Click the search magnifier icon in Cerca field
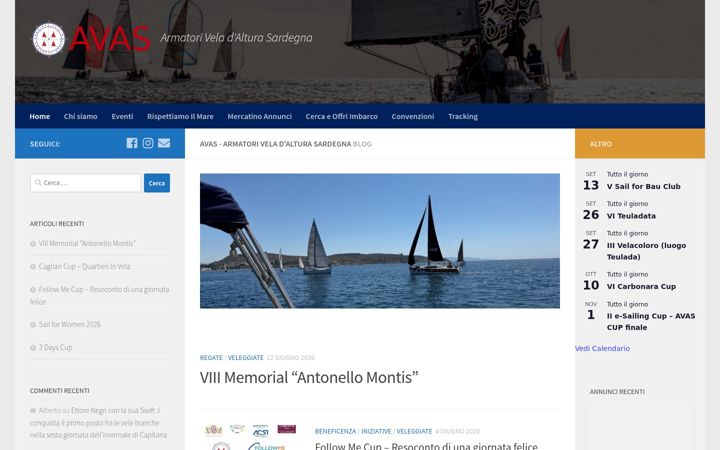720x450 pixels. coord(38,183)
